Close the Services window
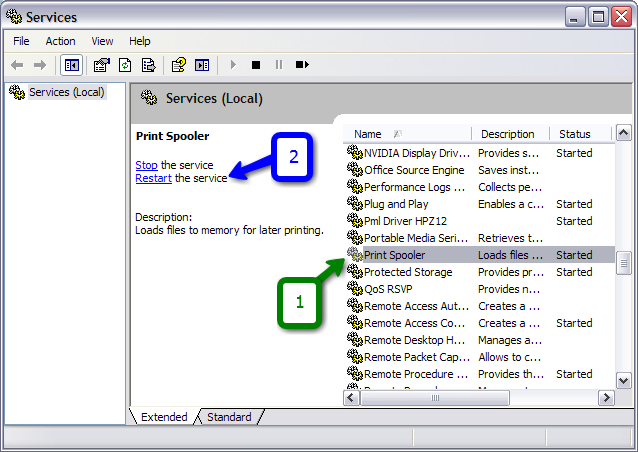Image resolution: width=638 pixels, height=452 pixels. [x=622, y=17]
